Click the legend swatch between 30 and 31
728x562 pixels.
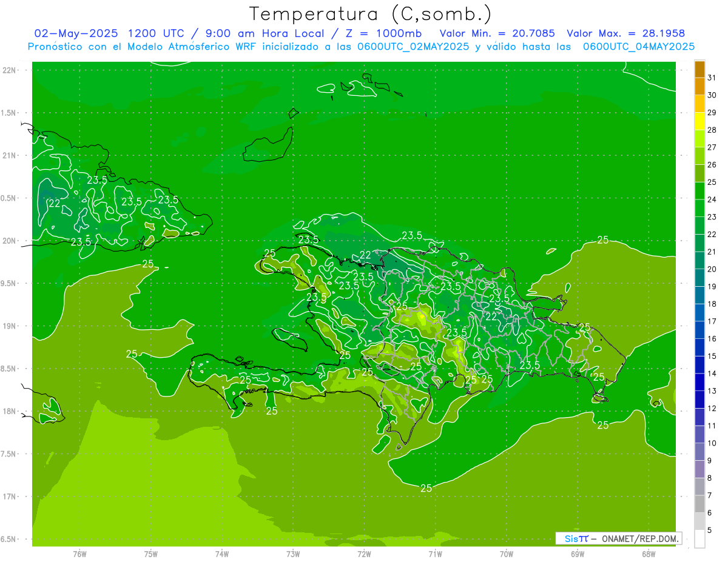point(699,86)
